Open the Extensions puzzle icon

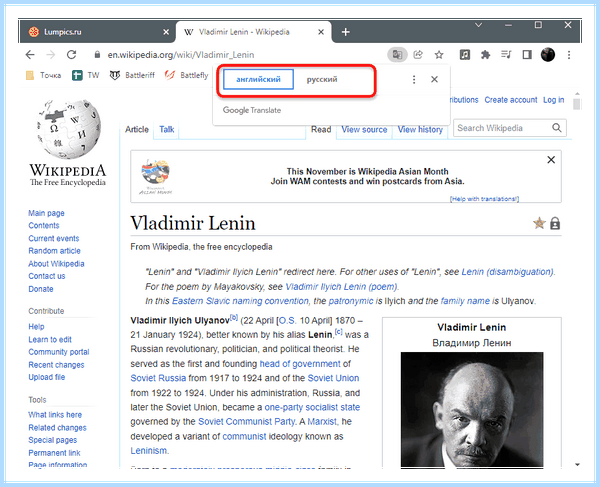485,55
